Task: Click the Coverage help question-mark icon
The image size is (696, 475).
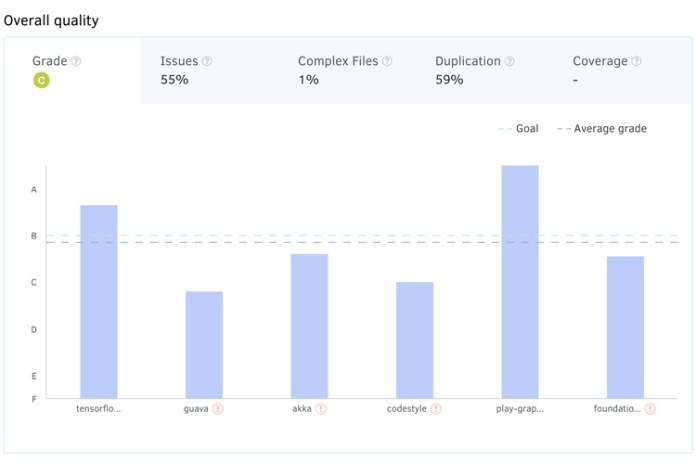Action: pyautogui.click(x=637, y=61)
